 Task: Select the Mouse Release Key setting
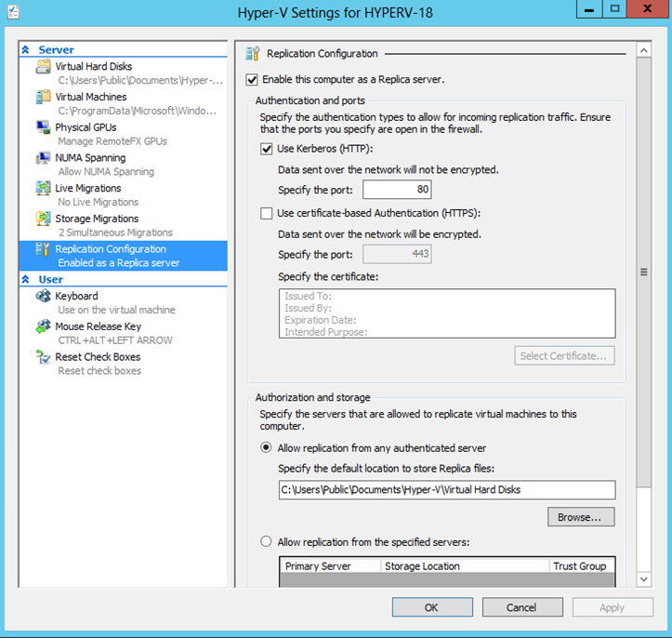tap(99, 326)
